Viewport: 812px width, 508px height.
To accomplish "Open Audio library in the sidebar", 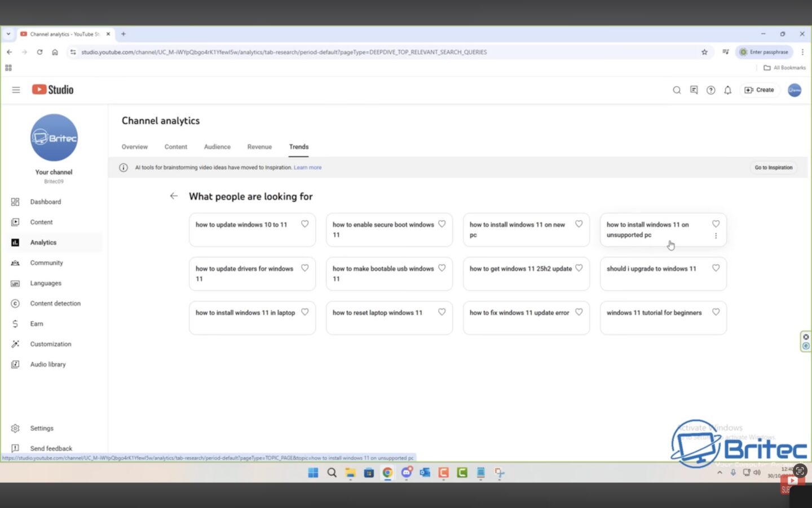I will click(47, 365).
